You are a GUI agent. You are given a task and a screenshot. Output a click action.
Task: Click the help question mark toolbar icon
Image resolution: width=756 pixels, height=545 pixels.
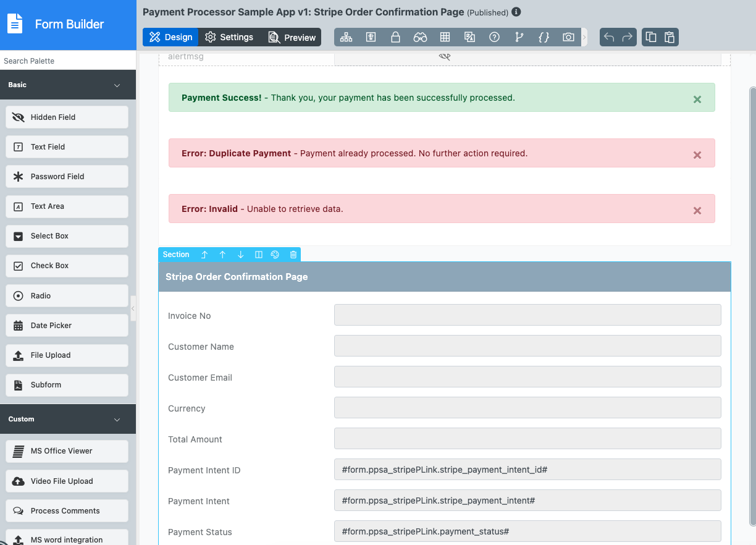pos(494,37)
